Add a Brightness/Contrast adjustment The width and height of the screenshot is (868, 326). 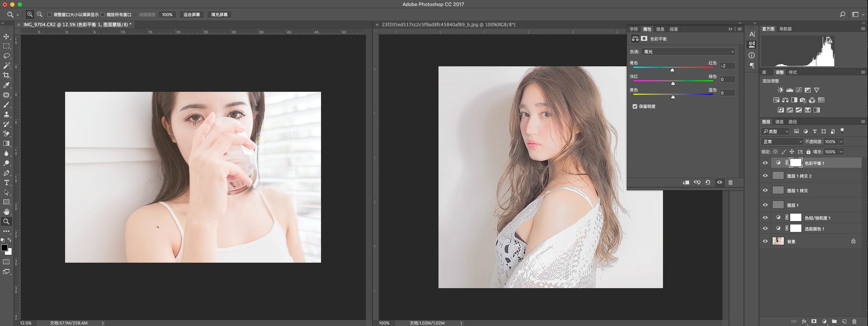pos(780,90)
